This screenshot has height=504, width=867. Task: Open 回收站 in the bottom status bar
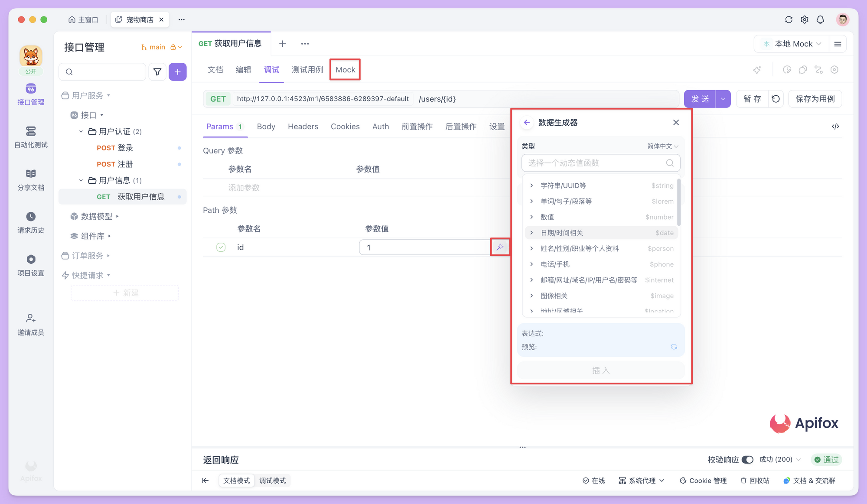coord(755,481)
